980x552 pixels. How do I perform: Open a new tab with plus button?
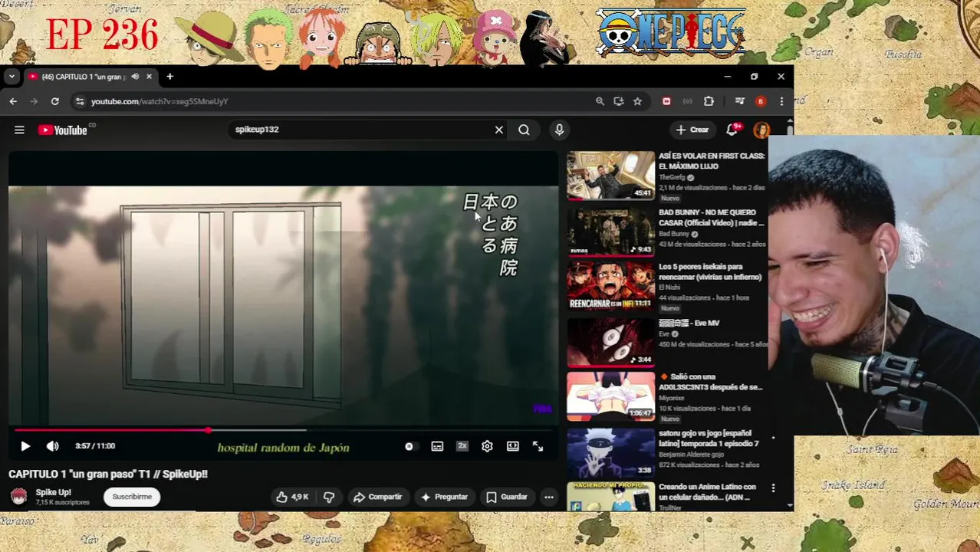(x=170, y=77)
